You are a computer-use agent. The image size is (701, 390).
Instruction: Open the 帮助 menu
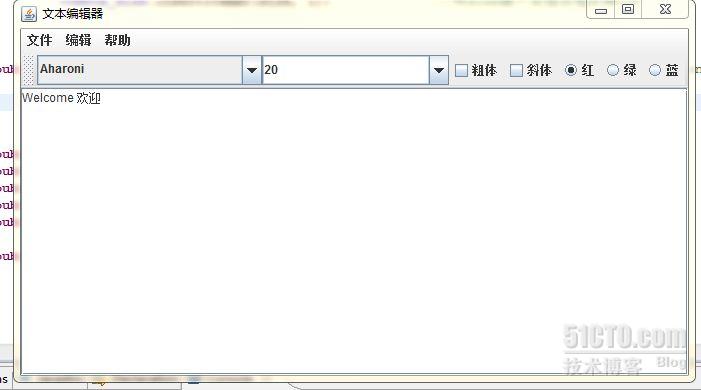point(117,41)
